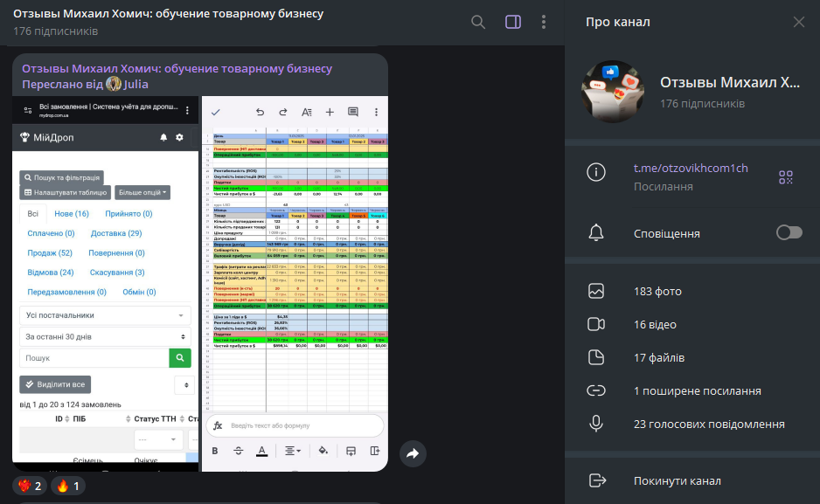Open the 17 файлів section
820x504 pixels.
coord(658,358)
